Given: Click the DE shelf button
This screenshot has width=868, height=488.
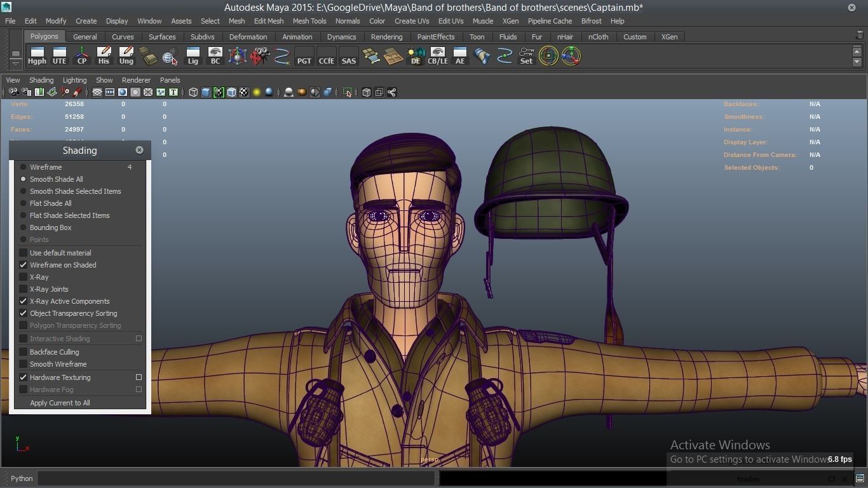Looking at the screenshot, I should 416,56.
